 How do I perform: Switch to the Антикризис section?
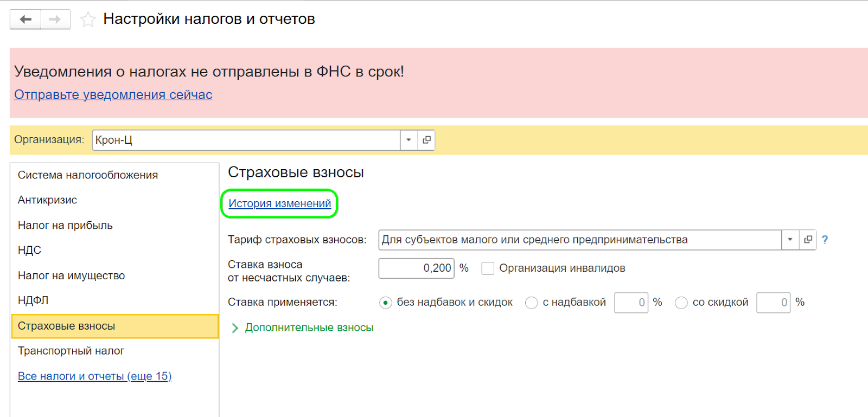click(115, 200)
